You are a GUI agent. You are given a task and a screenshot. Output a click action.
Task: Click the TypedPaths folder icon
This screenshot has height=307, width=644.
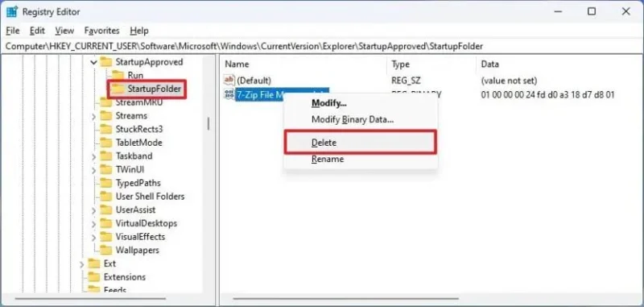[x=106, y=183]
